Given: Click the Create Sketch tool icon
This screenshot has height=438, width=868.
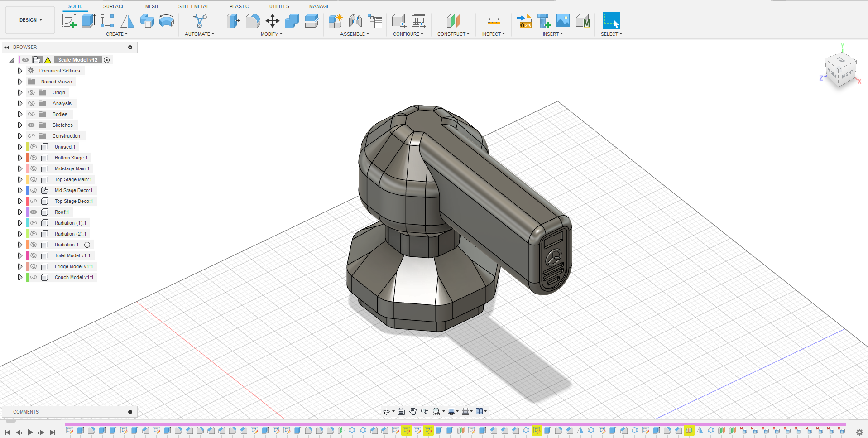Looking at the screenshot, I should (69, 21).
